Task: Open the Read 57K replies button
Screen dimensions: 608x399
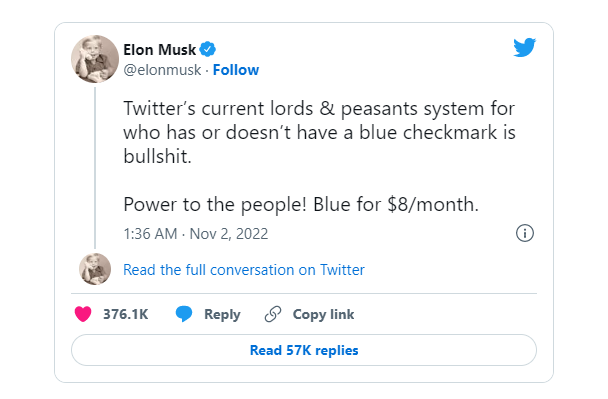Action: (304, 350)
